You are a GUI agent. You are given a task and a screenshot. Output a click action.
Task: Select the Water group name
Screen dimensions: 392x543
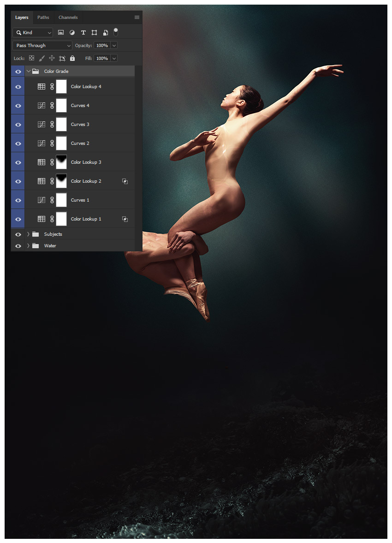tap(50, 245)
